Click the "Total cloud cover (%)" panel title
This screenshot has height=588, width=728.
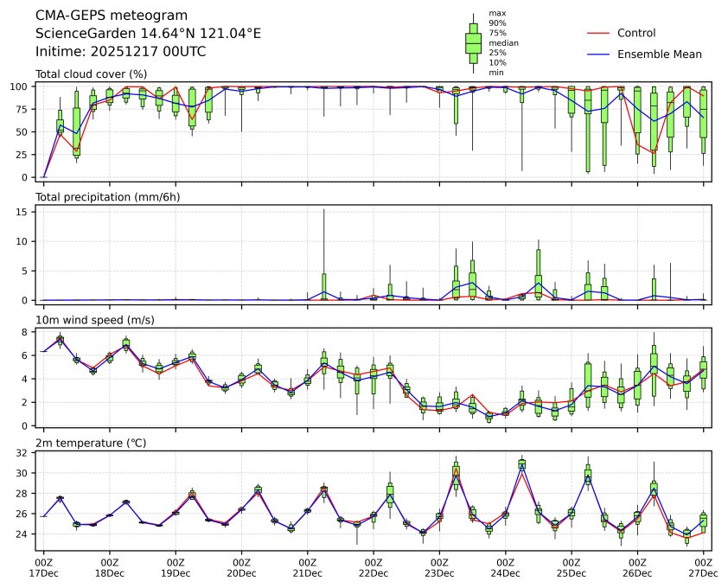pyautogui.click(x=91, y=73)
